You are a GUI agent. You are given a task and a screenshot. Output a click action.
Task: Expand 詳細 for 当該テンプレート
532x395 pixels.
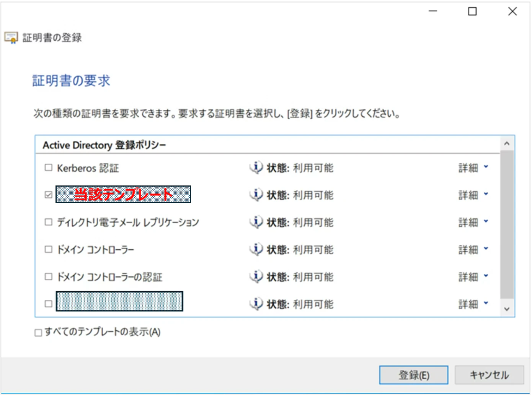pyautogui.click(x=473, y=195)
